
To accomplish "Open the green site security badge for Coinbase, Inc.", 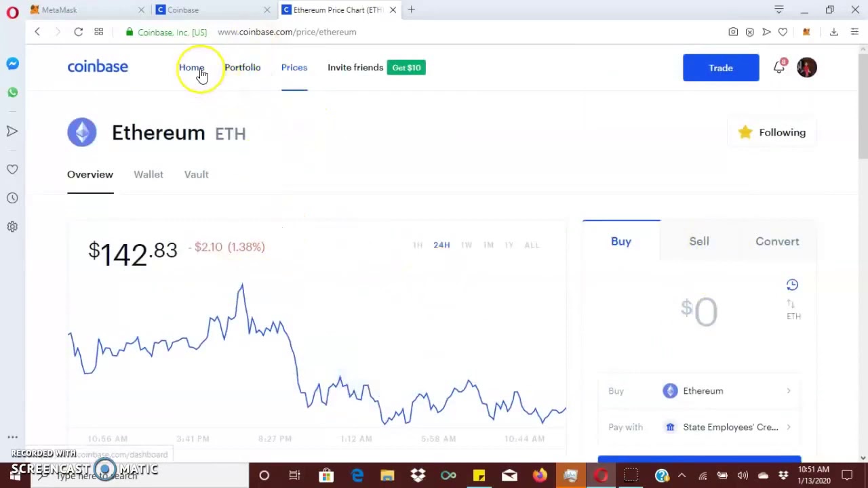I will click(x=166, y=32).
